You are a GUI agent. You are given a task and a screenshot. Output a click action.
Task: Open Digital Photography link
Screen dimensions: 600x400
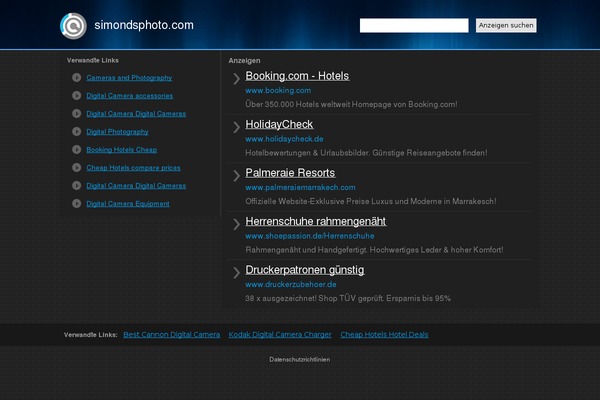pyautogui.click(x=117, y=132)
